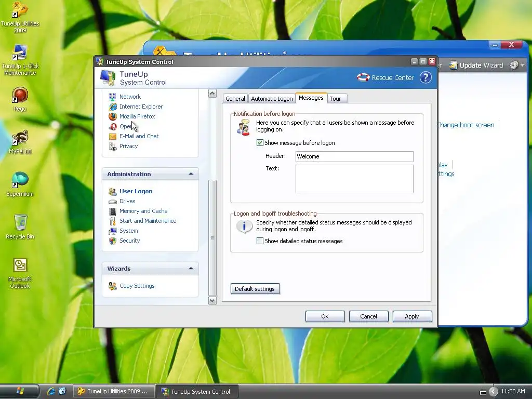Click the Copy Settings wizard icon
The width and height of the screenshot is (532, 399).
click(x=113, y=286)
